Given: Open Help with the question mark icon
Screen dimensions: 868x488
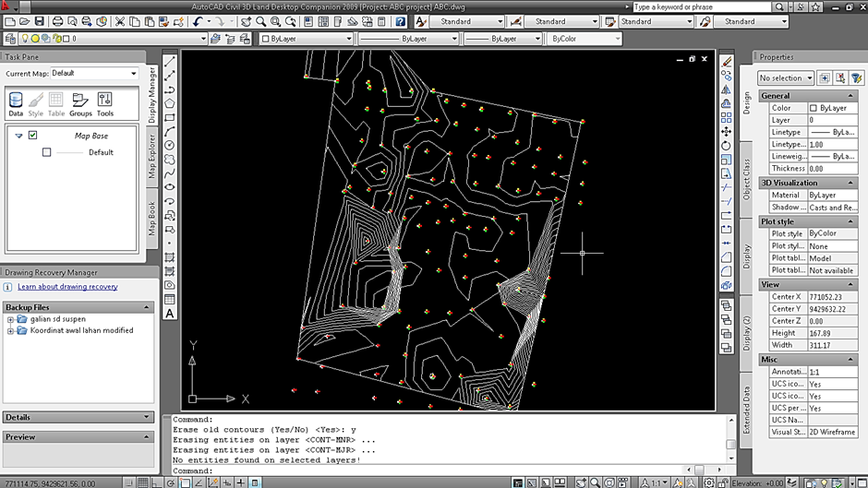Looking at the screenshot, I should coord(400,21).
